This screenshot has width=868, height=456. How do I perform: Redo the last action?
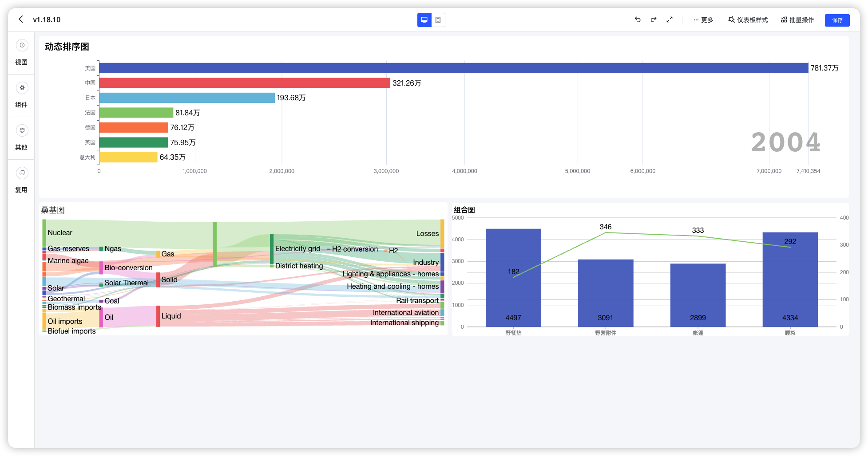coord(654,20)
